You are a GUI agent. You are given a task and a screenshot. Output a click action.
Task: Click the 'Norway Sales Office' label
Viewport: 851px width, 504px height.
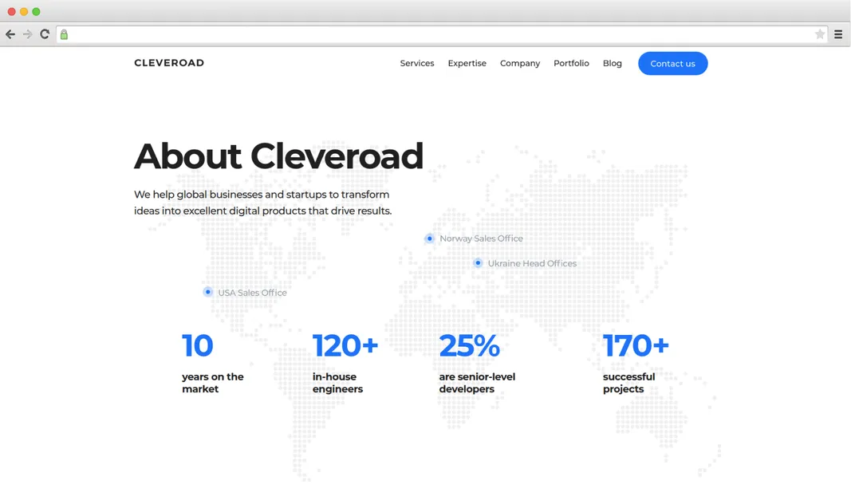click(x=481, y=238)
